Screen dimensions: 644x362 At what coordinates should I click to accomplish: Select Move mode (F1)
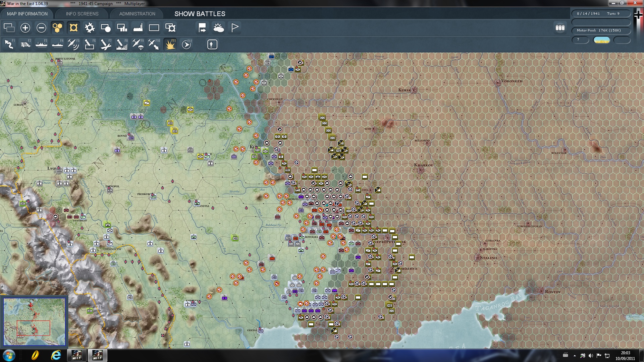pyautogui.click(x=9, y=44)
